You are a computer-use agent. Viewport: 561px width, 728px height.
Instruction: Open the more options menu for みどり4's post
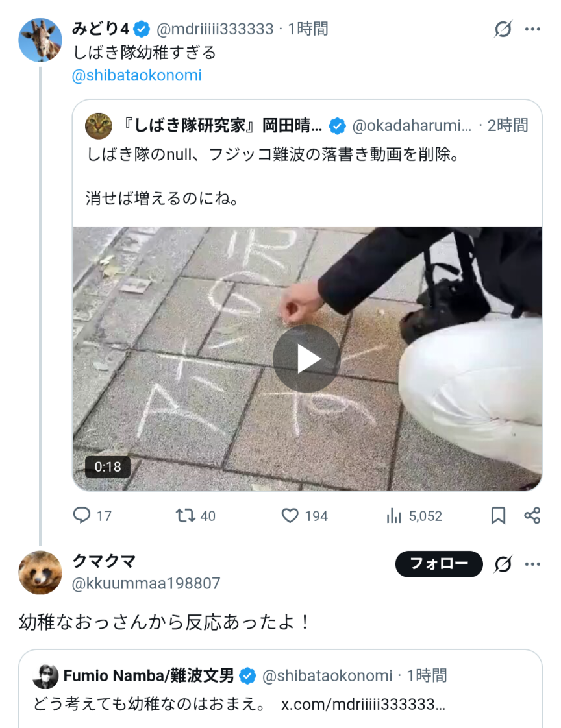[532, 29]
